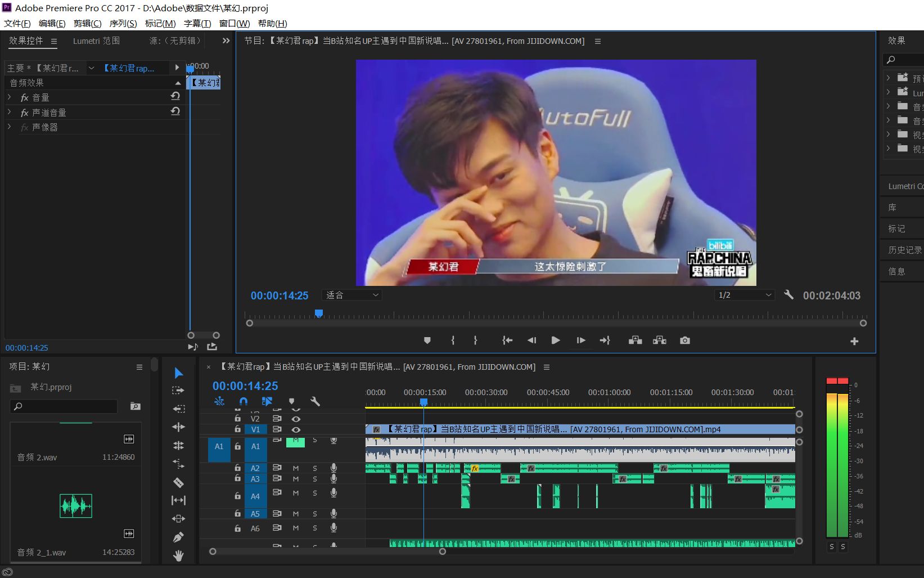
Task: Reset the 音量 effect parameter
Action: (x=175, y=96)
